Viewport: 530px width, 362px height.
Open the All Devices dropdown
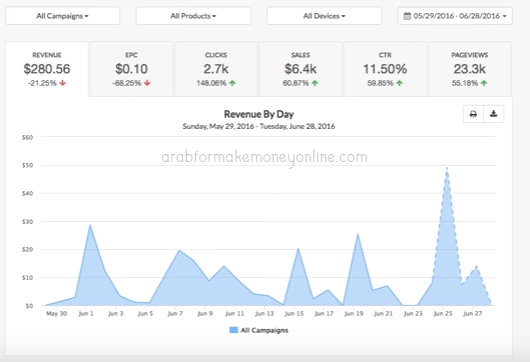pyautogui.click(x=324, y=16)
